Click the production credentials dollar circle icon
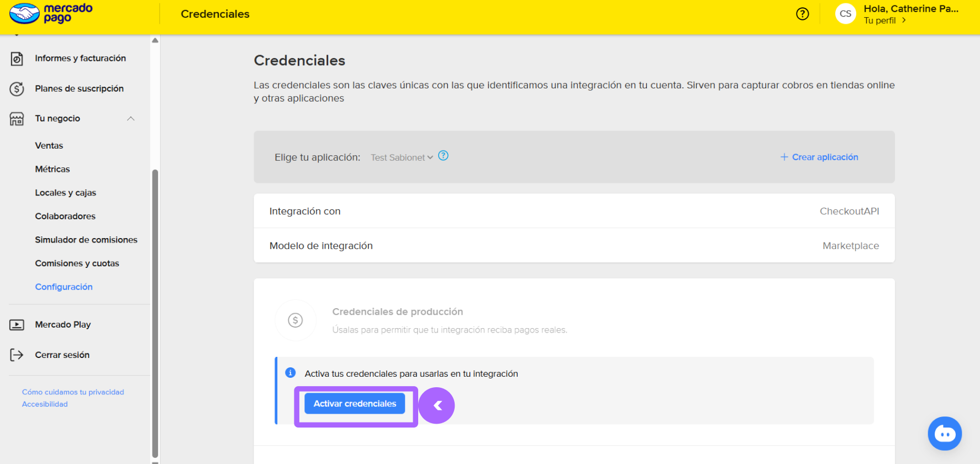 pos(296,320)
